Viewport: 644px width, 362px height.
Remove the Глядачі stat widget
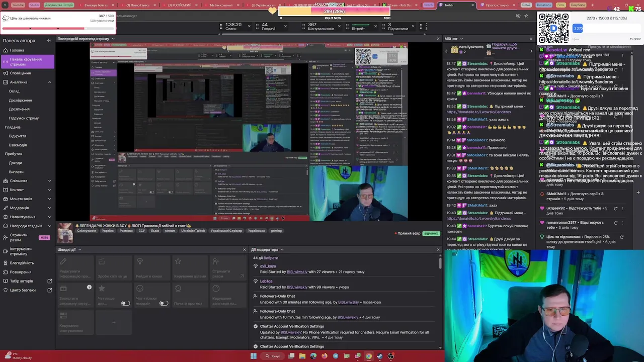tap(285, 26)
